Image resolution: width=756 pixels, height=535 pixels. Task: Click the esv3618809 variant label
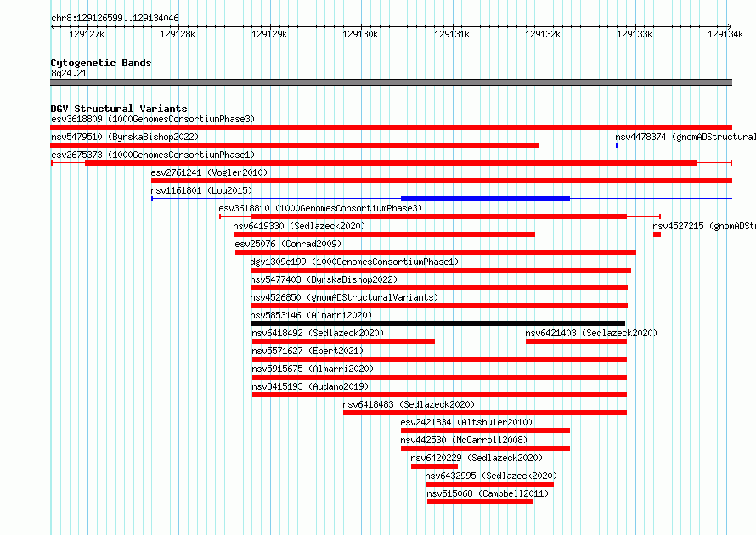pos(153,119)
